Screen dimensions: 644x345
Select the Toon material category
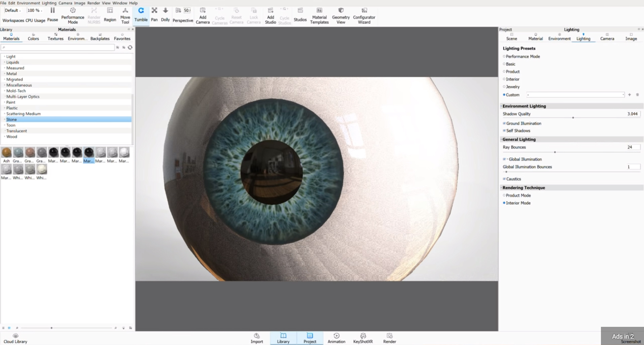66,125
